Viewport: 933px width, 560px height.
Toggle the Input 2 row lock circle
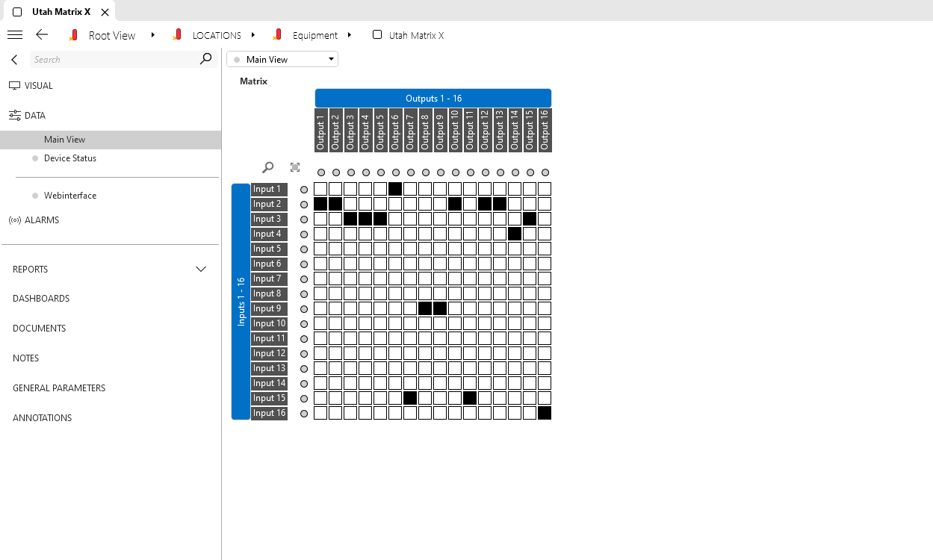304,205
